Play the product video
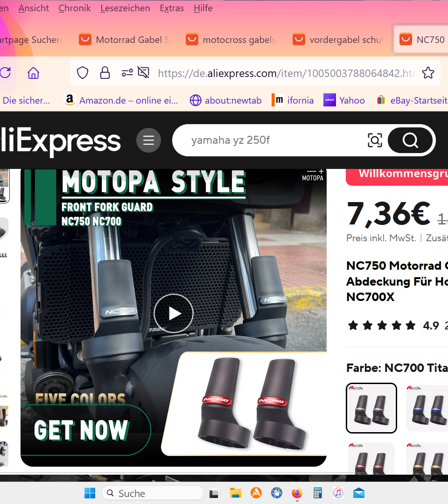This screenshot has width=448, height=504. 174,313
